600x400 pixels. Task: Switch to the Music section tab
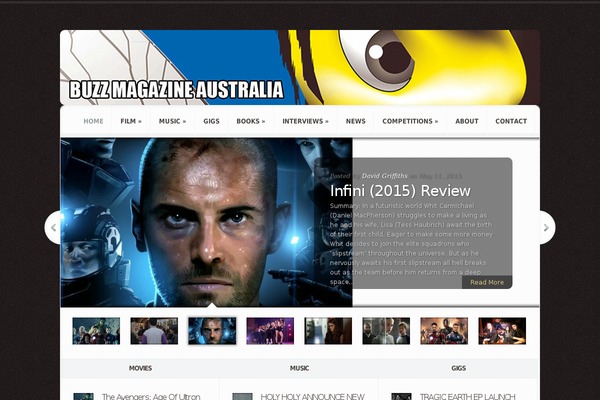299,368
